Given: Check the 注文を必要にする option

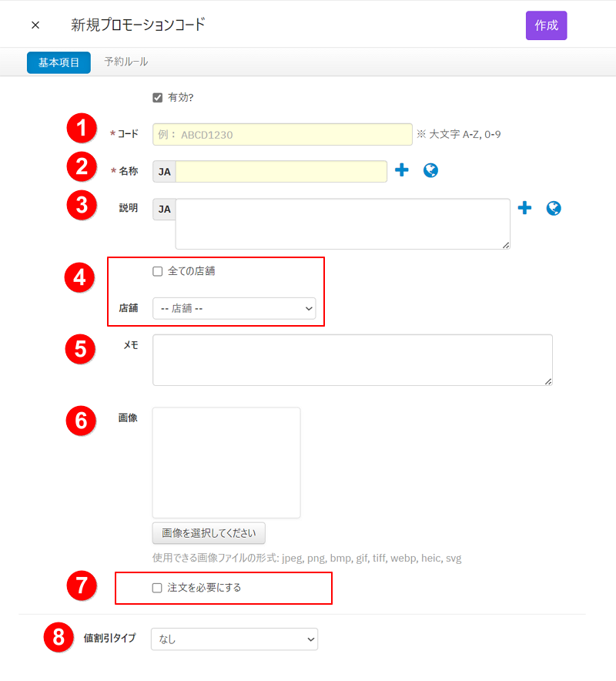Looking at the screenshot, I should coord(158,588).
